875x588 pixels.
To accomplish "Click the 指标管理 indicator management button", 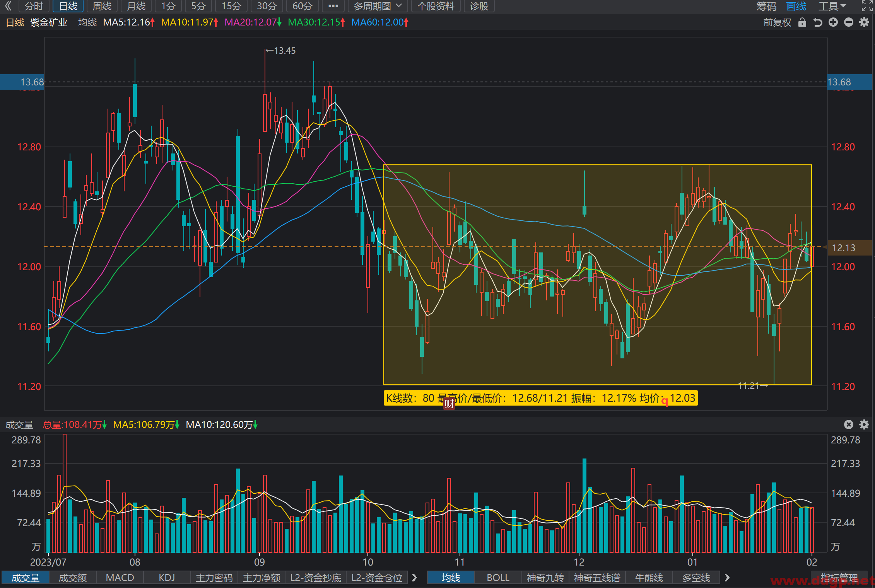I will coord(839,578).
